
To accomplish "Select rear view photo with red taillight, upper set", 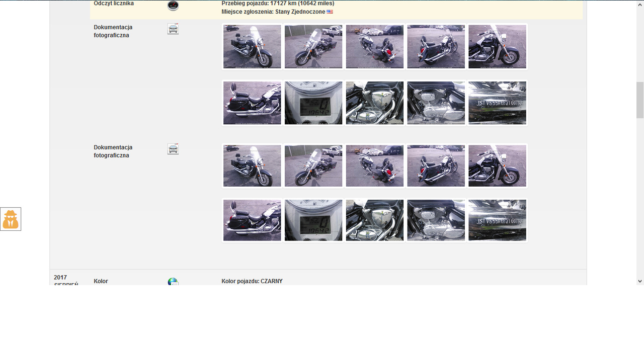I will pos(375,47).
